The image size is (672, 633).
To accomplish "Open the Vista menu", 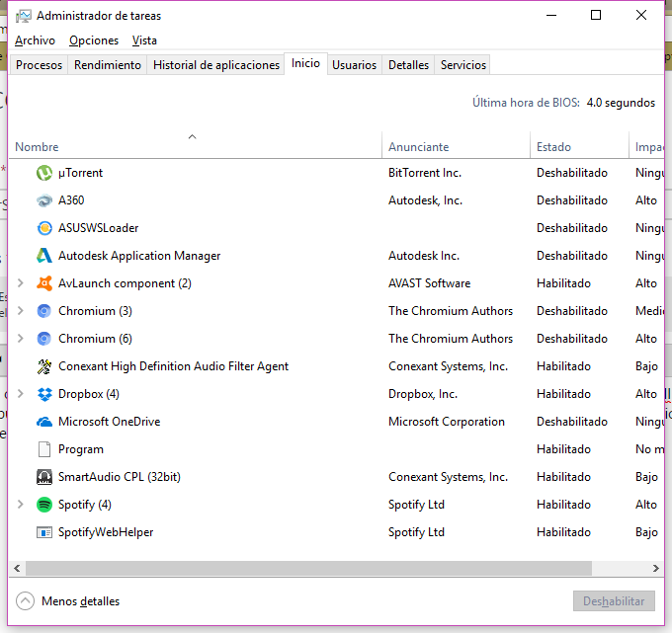I will click(x=144, y=40).
